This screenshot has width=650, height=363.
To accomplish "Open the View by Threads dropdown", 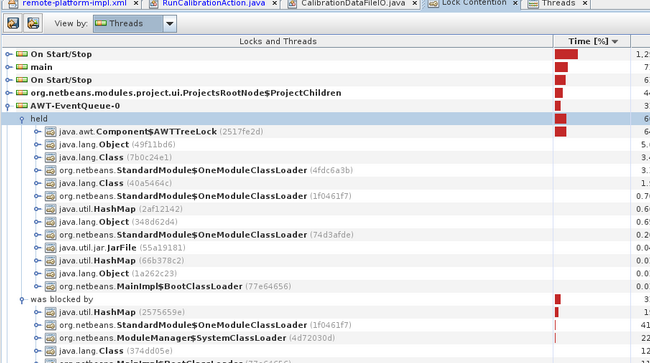I will coord(170,24).
